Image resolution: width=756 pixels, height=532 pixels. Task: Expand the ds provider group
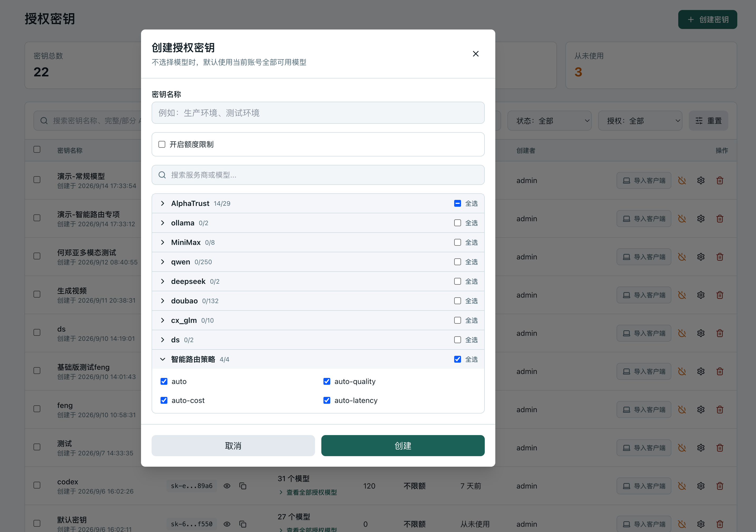pos(162,339)
